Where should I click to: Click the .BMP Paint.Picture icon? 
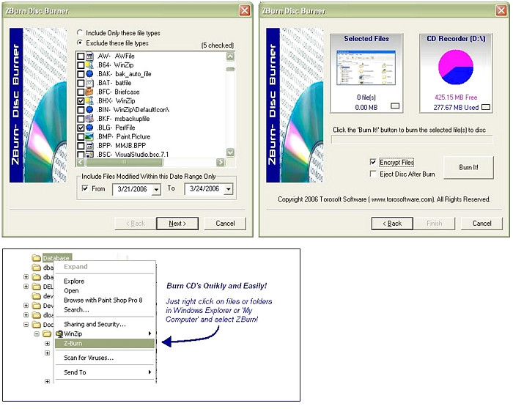89,137
